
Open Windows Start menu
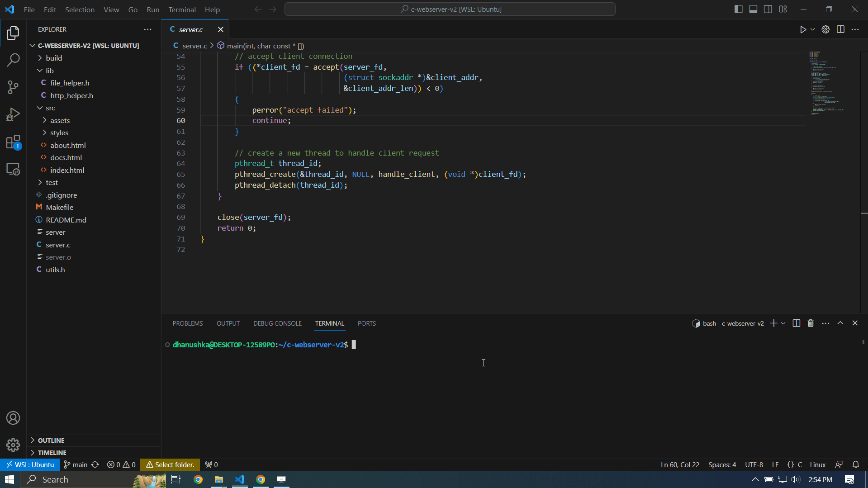[10, 479]
